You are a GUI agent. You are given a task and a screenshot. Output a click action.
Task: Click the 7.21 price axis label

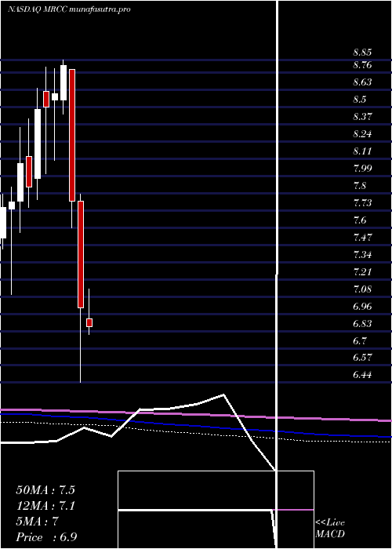[x=362, y=272]
